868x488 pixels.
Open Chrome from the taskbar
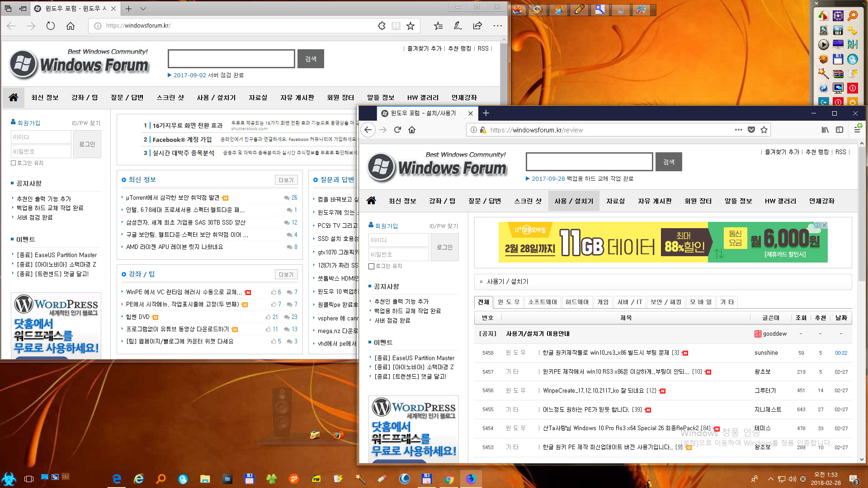tap(449, 479)
